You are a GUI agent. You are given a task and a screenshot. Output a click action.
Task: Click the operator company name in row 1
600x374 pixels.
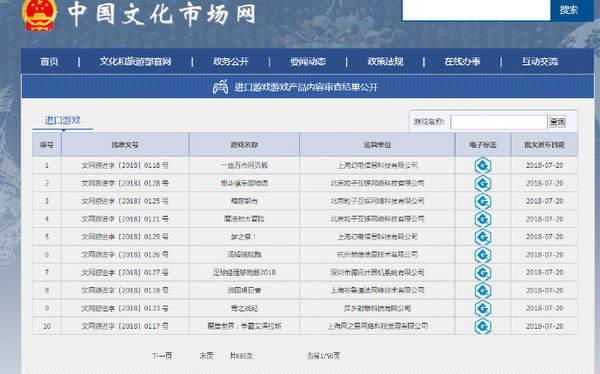tap(377, 165)
